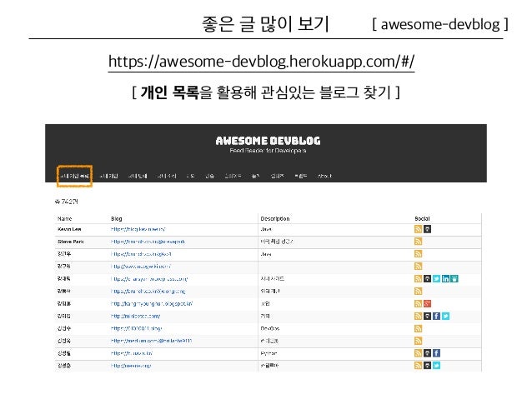
Task: Click the teal icon right of LinkedIn
Action: (x=454, y=279)
